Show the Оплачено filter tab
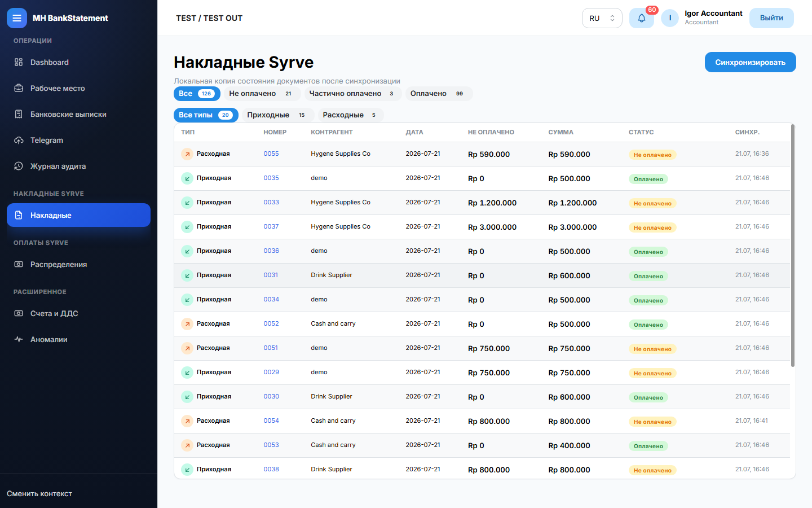This screenshot has height=508, width=812. (439, 94)
